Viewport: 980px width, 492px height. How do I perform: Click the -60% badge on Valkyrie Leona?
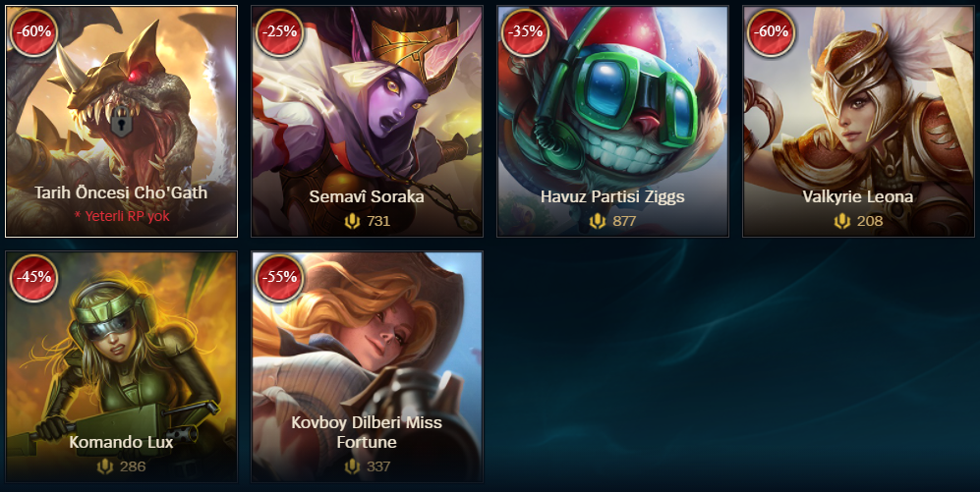(x=771, y=32)
